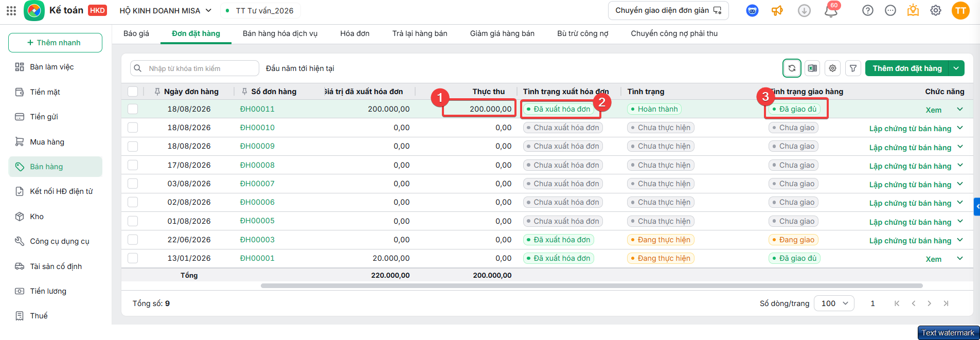Switch to Chuyển công nợ phải thu tab
This screenshot has width=980, height=340.
pos(674,33)
